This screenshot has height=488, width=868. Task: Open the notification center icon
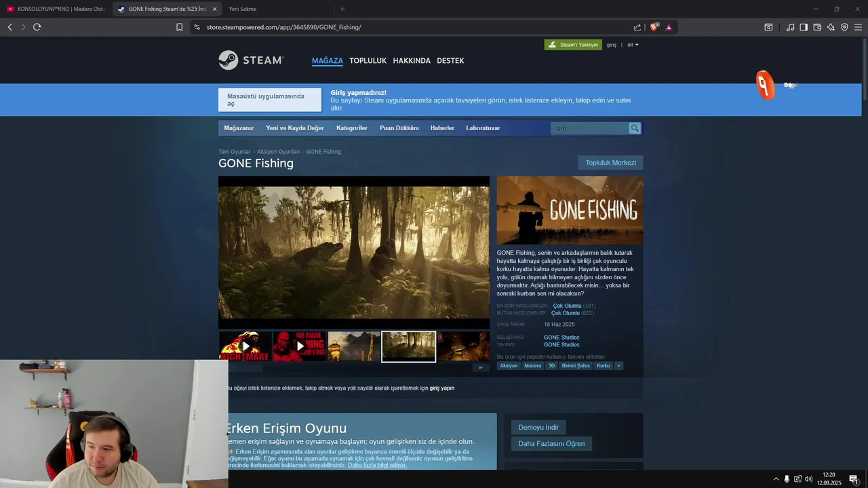[854, 479]
